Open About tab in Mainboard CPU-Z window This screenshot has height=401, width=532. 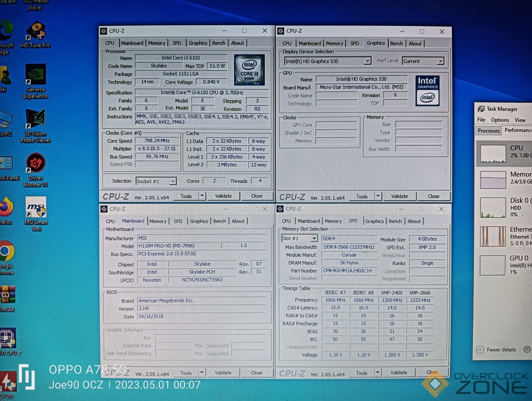tap(238, 221)
